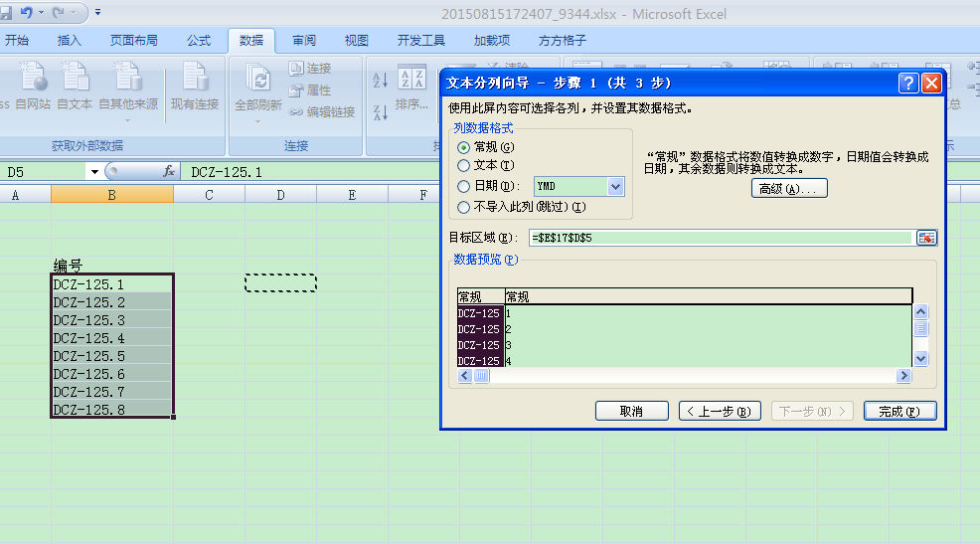Screen dimensions: 980x544
Task: Click the fx insert function icon
Action: coord(169,172)
